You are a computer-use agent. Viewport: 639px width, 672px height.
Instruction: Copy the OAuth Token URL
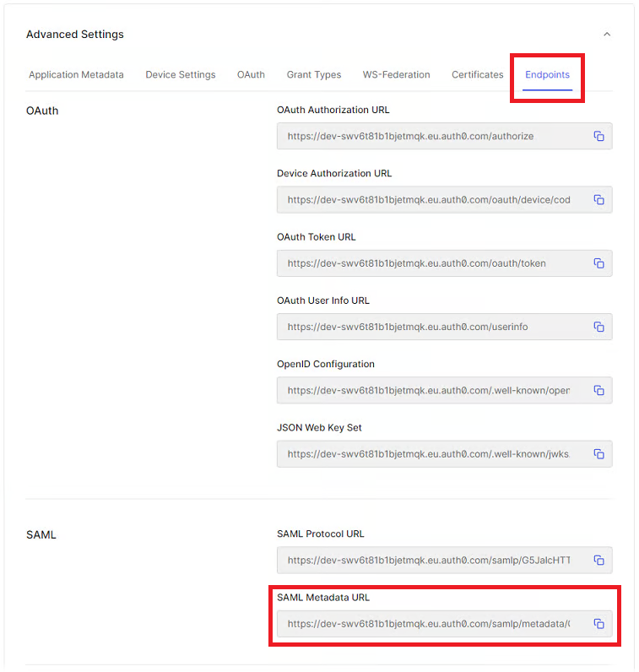[598, 263]
